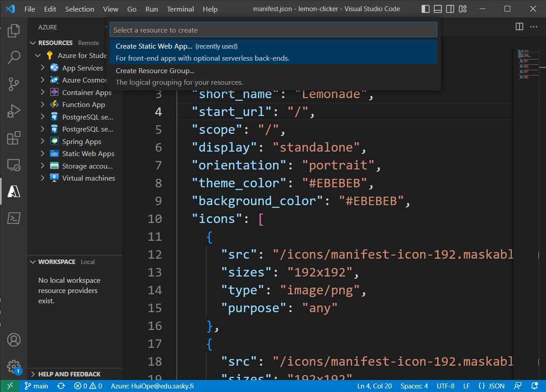Click the VS Code logo icon
The width and height of the screenshot is (546, 392).
point(11,9)
